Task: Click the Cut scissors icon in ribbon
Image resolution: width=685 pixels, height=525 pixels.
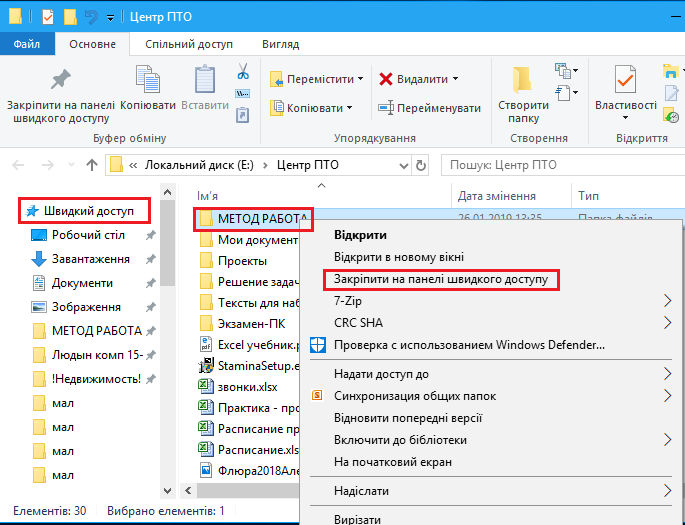Action: [x=243, y=71]
